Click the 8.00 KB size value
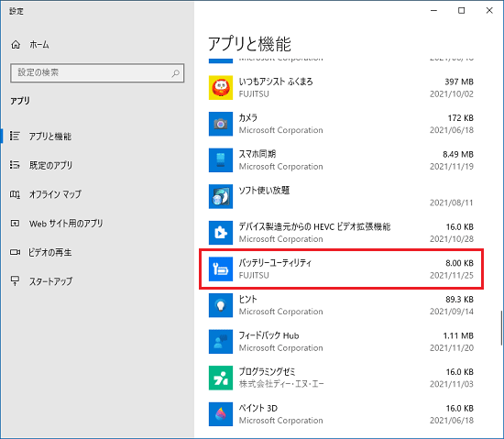504x439 pixels. pos(459,263)
